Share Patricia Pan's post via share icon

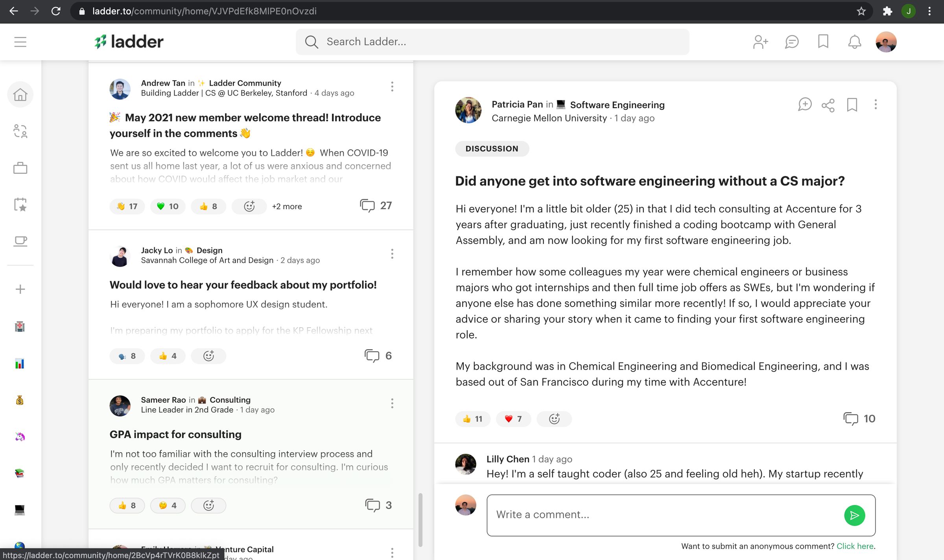(828, 105)
